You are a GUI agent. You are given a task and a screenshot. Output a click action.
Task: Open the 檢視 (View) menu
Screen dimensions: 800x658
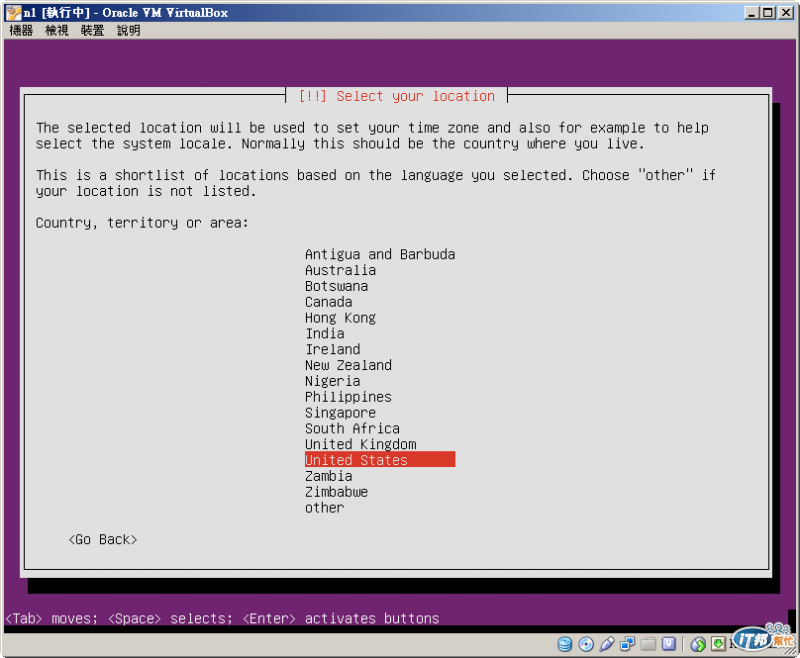tap(57, 31)
